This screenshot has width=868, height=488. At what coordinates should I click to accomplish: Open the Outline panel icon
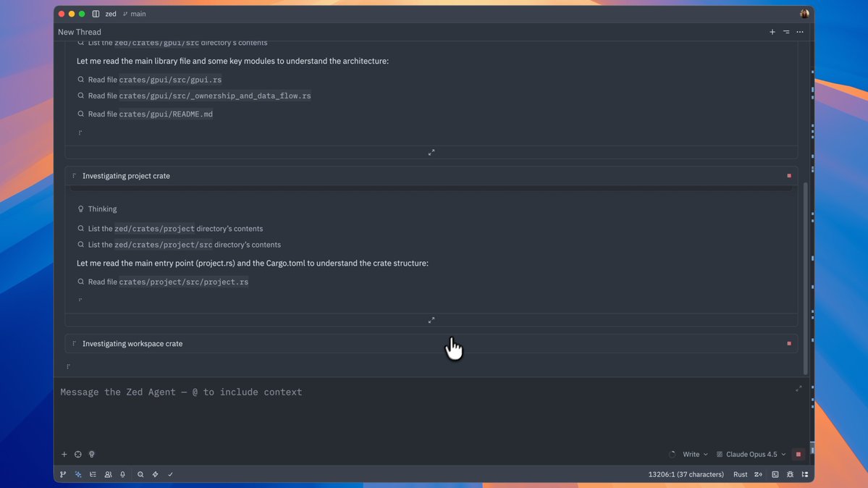[93, 475]
